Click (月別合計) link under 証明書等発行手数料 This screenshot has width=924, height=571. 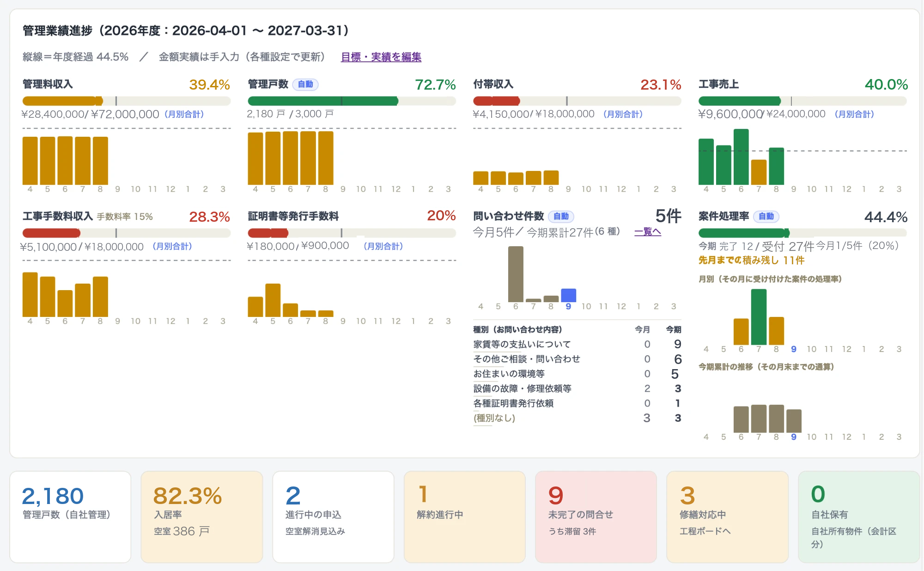(383, 246)
